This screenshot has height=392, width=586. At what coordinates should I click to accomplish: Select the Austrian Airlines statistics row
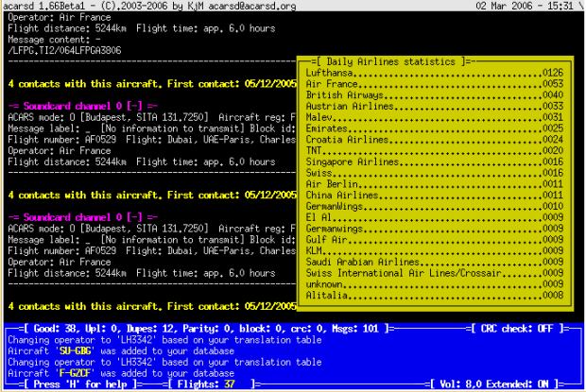point(435,107)
